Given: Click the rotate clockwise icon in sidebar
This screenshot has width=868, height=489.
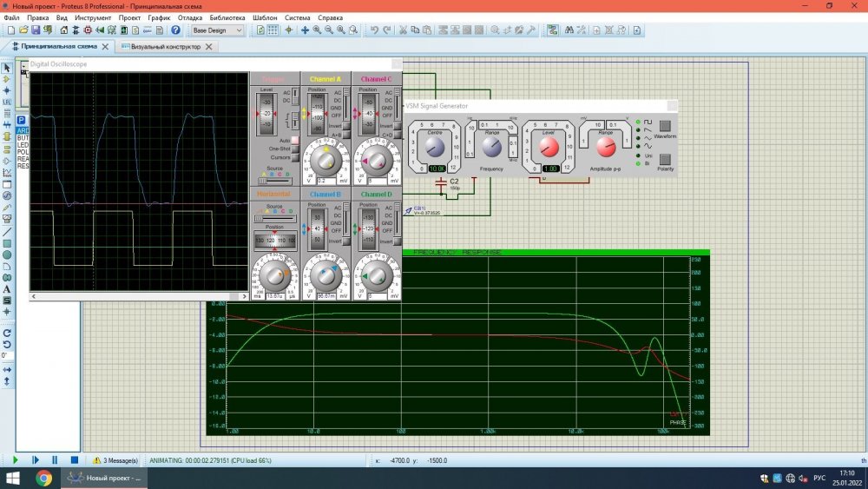Looking at the screenshot, I should (x=7, y=333).
